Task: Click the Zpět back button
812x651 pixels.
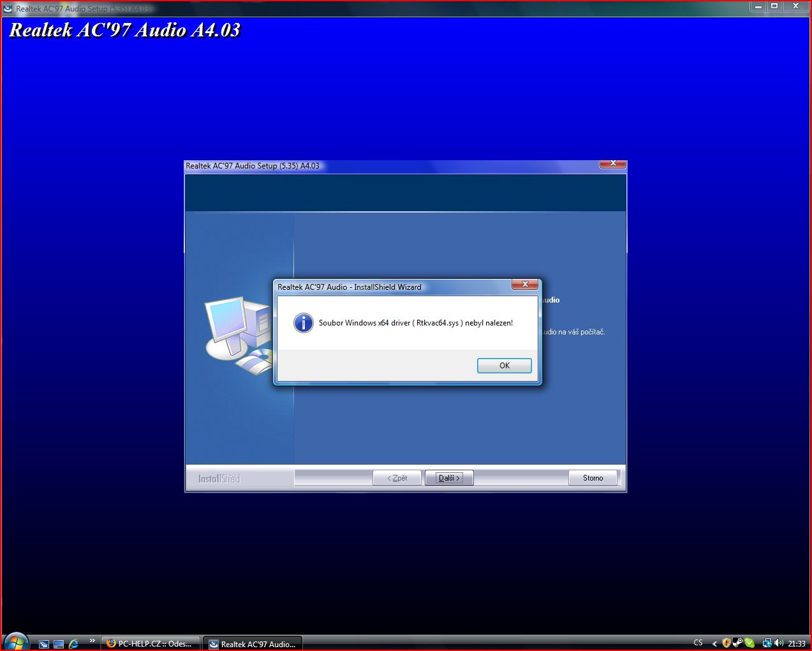Action: 397,478
